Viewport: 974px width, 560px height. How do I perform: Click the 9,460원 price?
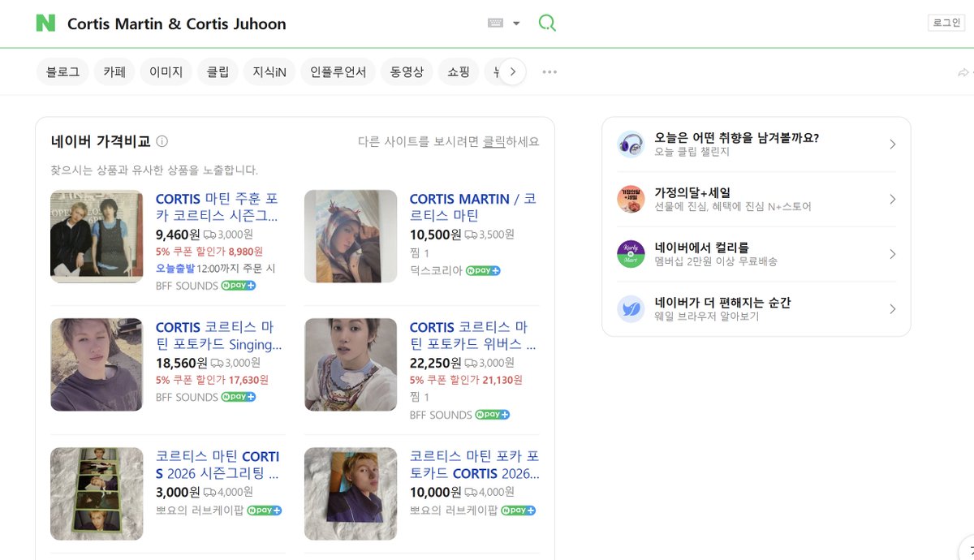tap(178, 235)
